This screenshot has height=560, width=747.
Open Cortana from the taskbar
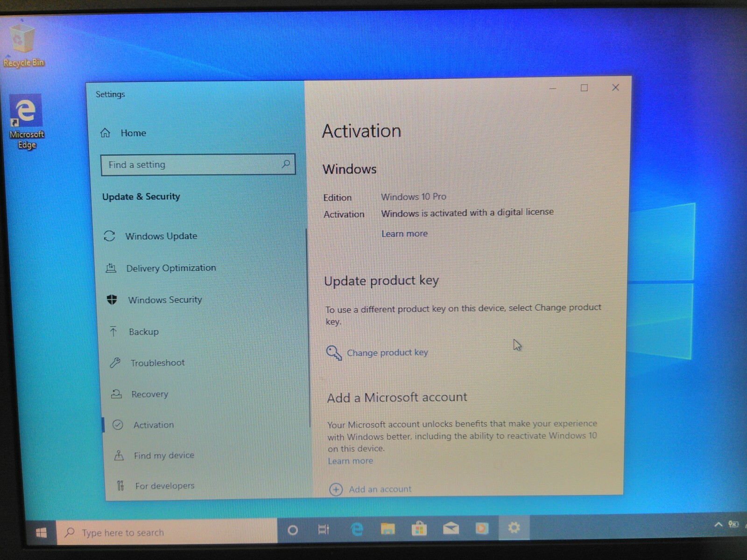293,530
